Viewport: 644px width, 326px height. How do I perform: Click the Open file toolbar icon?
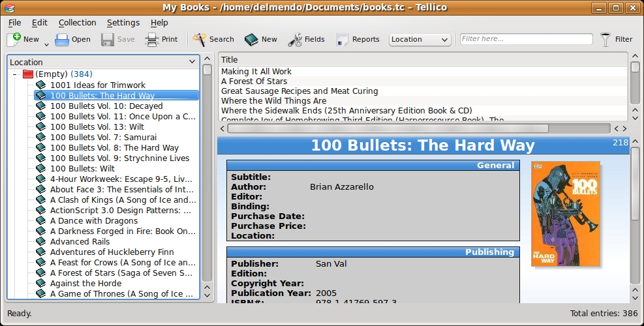[62, 39]
